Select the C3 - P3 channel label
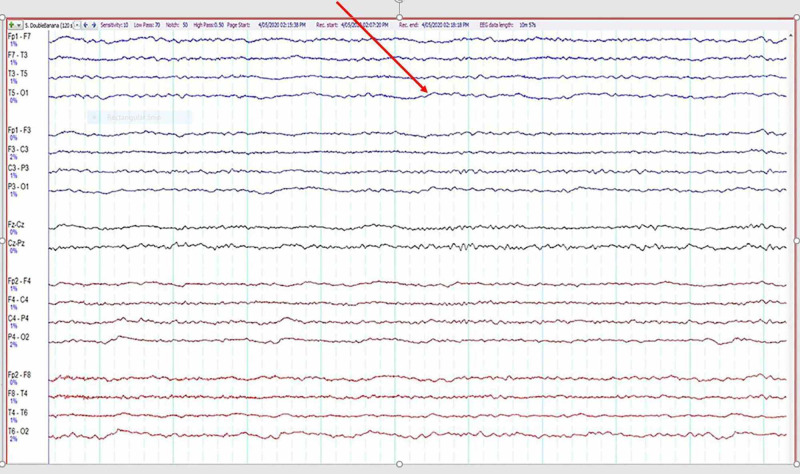The width and height of the screenshot is (800, 474). [18, 168]
